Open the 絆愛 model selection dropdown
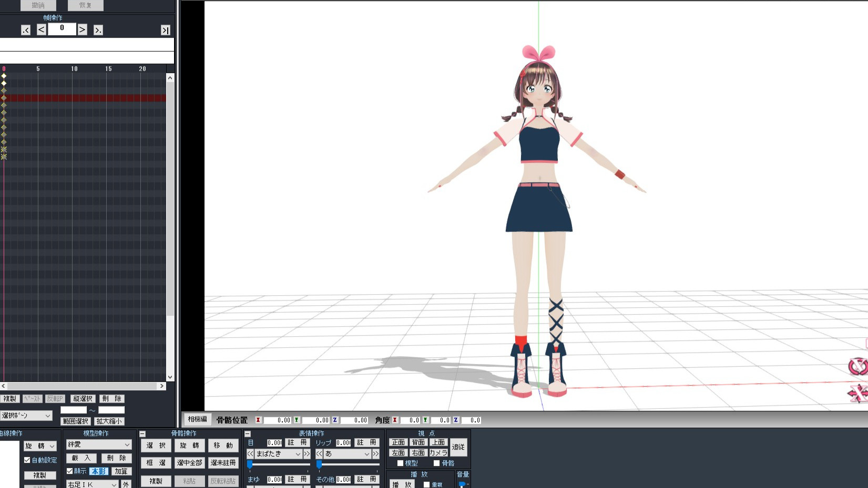868x488 pixels. 99,445
